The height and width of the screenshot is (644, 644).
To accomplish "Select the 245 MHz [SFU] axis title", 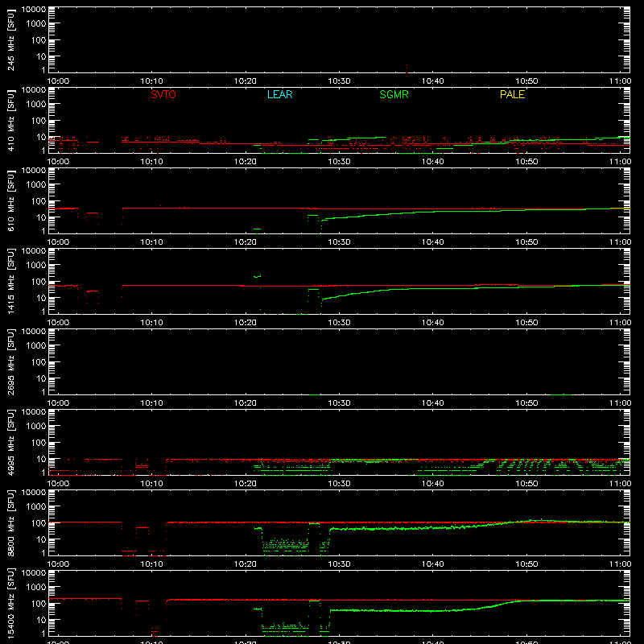I will pos(10,39).
